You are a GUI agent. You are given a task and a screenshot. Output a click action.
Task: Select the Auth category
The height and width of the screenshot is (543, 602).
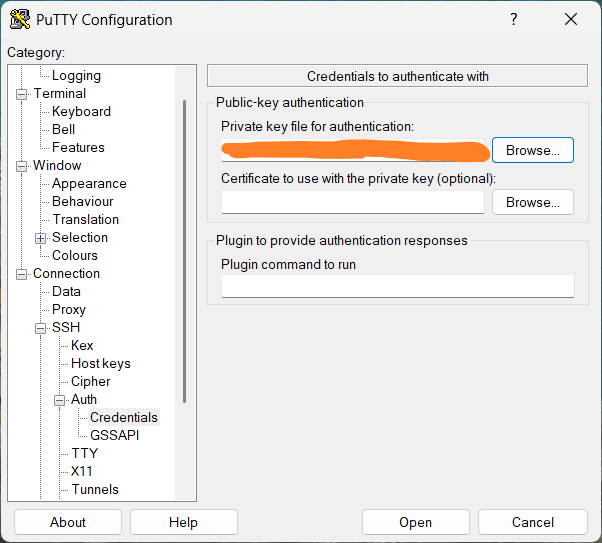click(x=84, y=400)
